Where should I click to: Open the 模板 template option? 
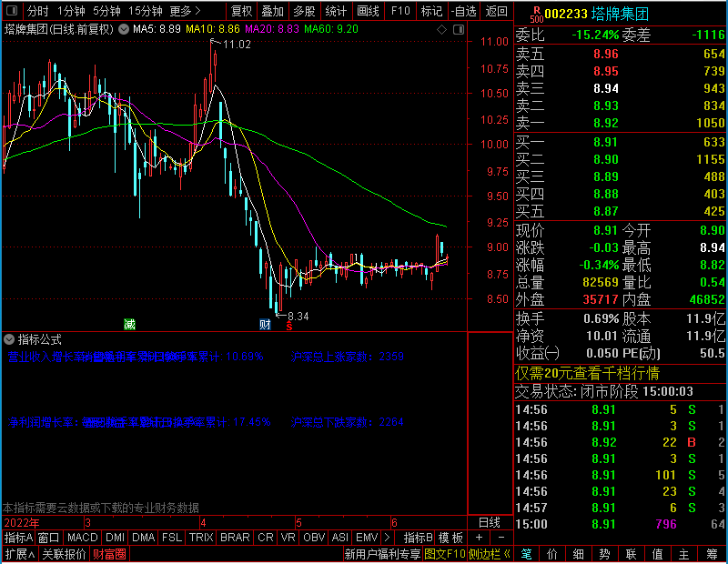click(x=450, y=538)
